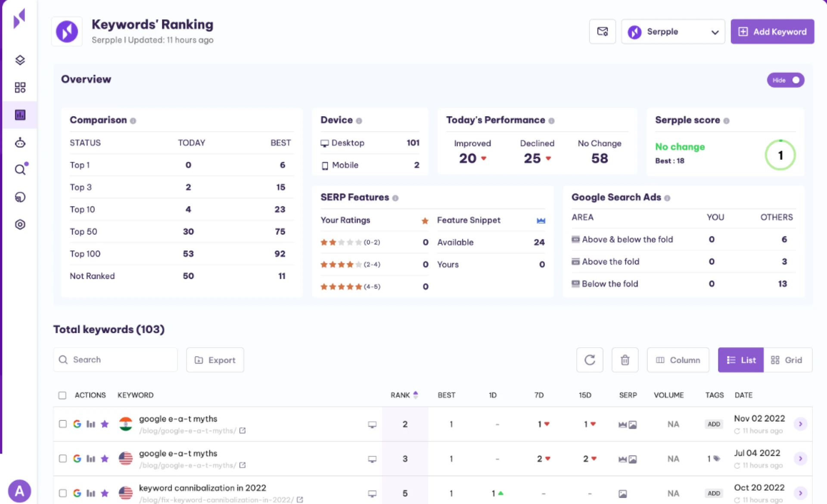827x504 pixels.
Task: Click the trash delete icon
Action: click(625, 360)
